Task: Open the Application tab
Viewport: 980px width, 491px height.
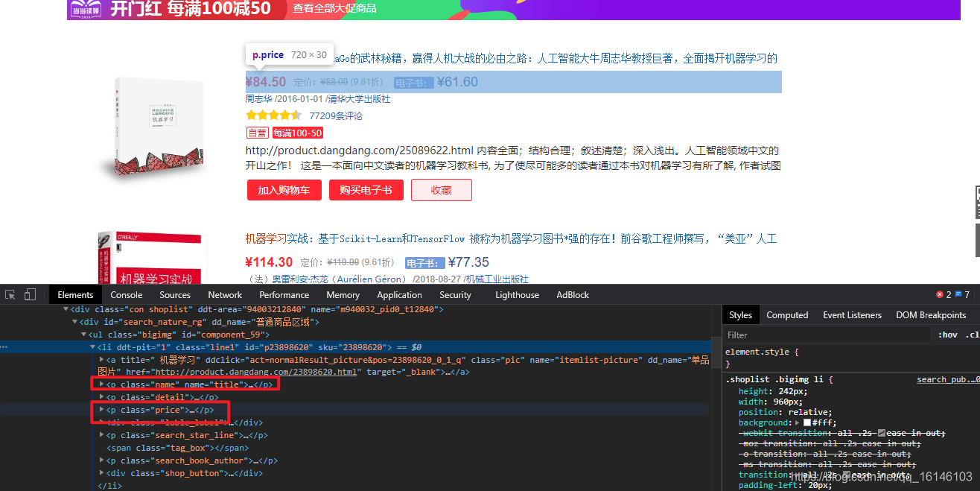Action: 399,294
